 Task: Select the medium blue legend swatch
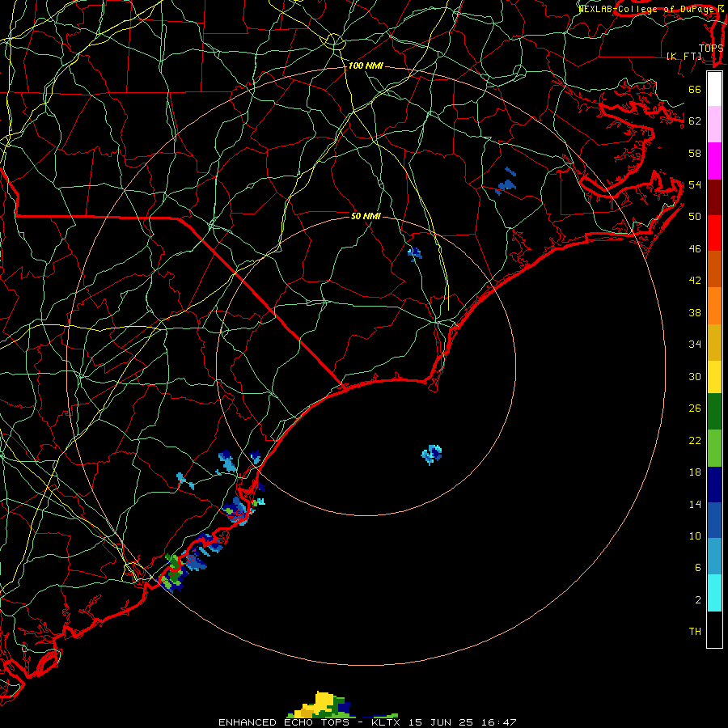714,520
